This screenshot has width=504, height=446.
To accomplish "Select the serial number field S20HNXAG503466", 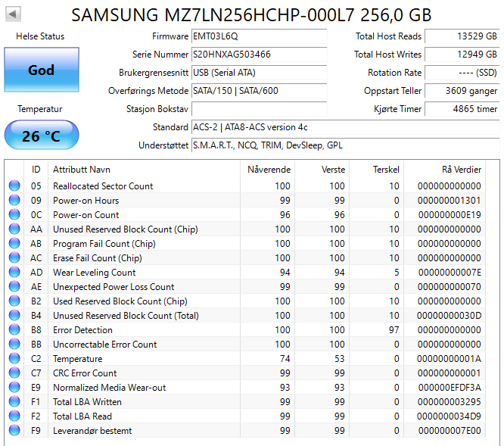I will [259, 55].
